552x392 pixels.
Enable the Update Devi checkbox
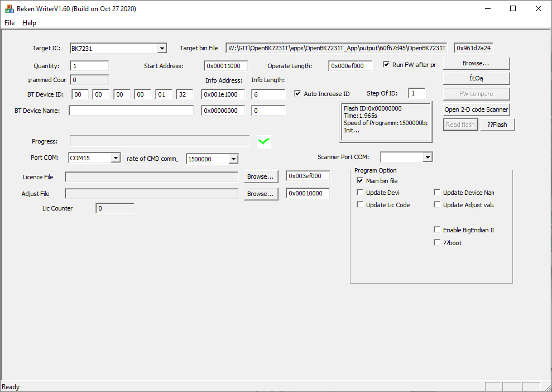360,193
